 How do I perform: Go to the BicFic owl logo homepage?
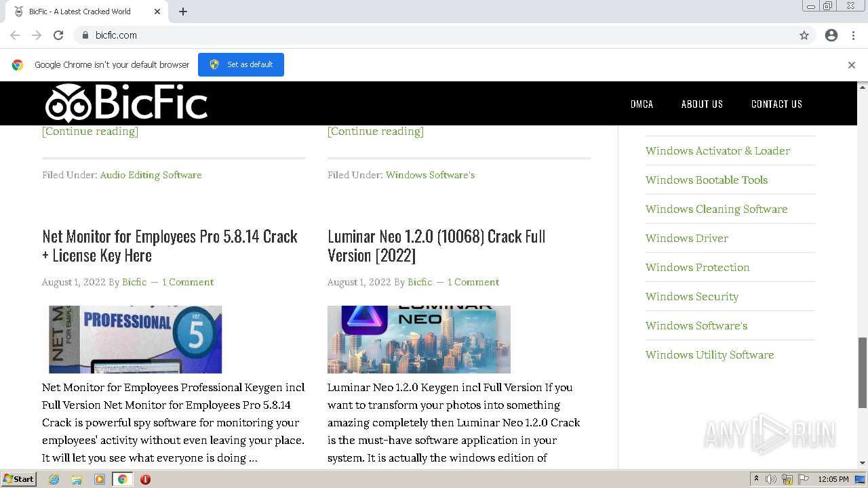tap(126, 104)
